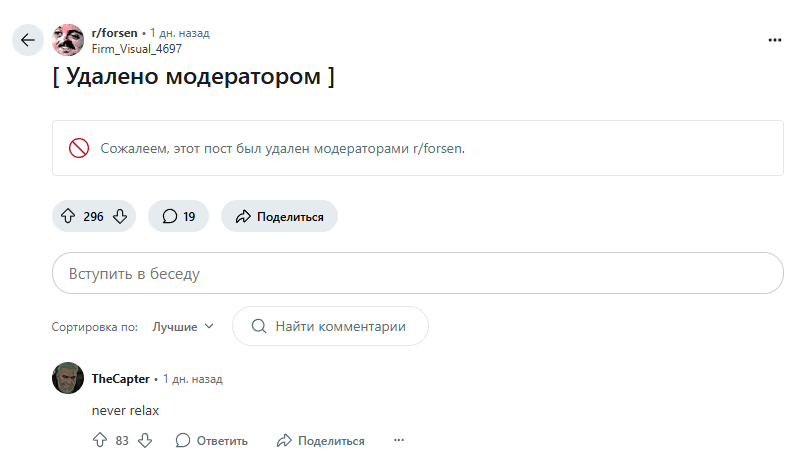791x460 pixels.
Task: Open TheCapter's avatar
Action: pyautogui.click(x=68, y=378)
